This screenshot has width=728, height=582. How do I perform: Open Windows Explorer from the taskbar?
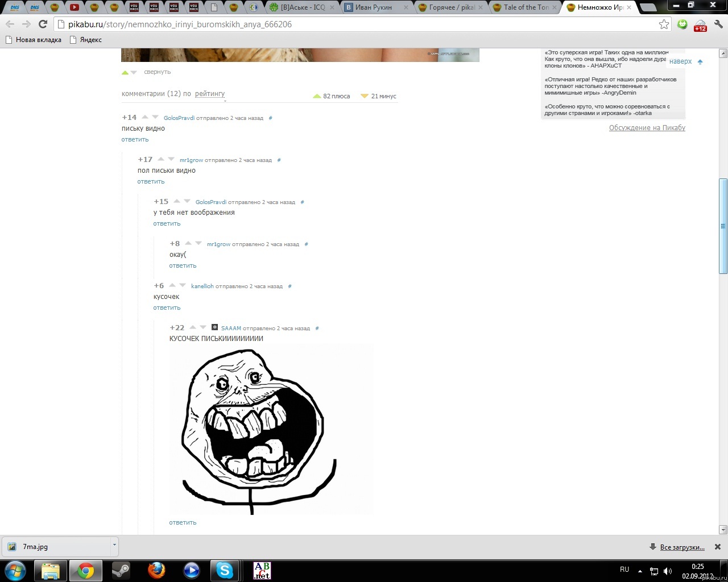(51, 571)
